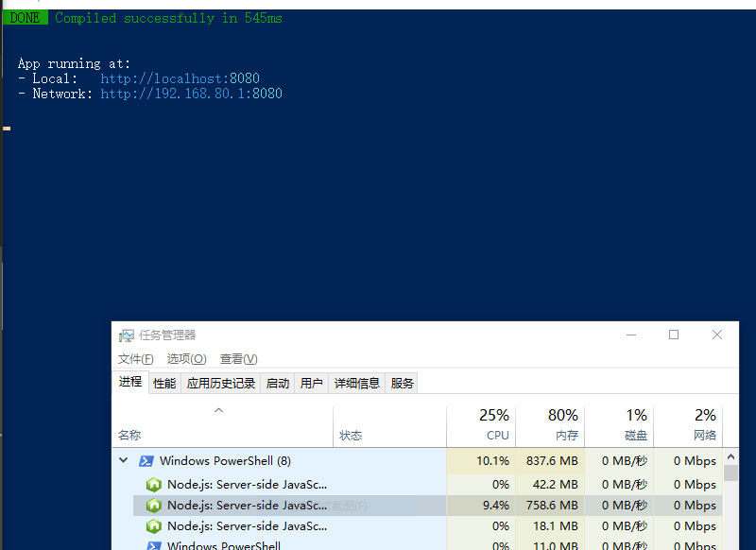The height and width of the screenshot is (550, 756).
Task: Click the 10.1% CPU cell
Action: tap(481, 461)
